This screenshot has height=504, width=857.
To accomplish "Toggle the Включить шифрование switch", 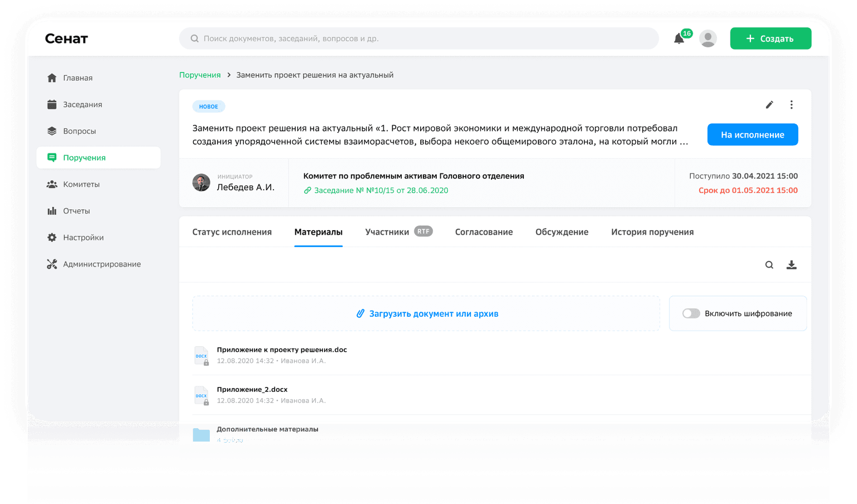I will [691, 313].
